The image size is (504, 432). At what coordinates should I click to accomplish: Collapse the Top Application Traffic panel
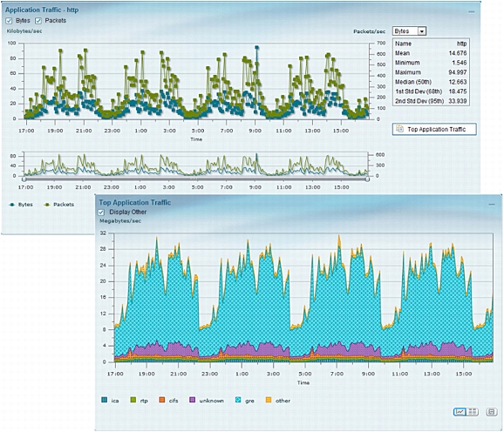(x=492, y=205)
